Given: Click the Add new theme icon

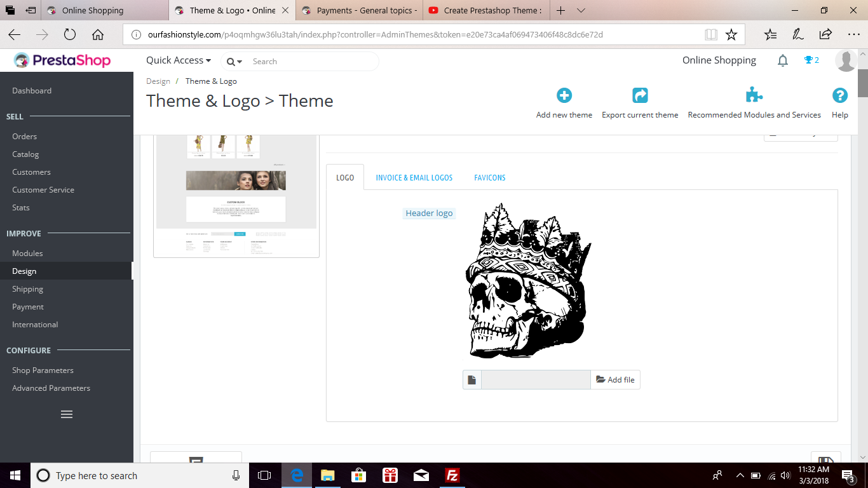Looking at the screenshot, I should click(564, 95).
